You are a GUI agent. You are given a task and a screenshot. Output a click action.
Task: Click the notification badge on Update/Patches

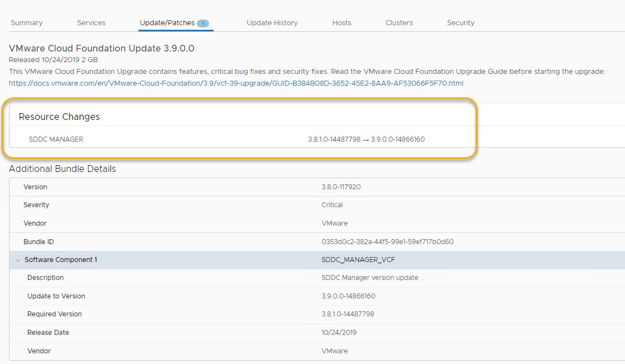point(202,24)
